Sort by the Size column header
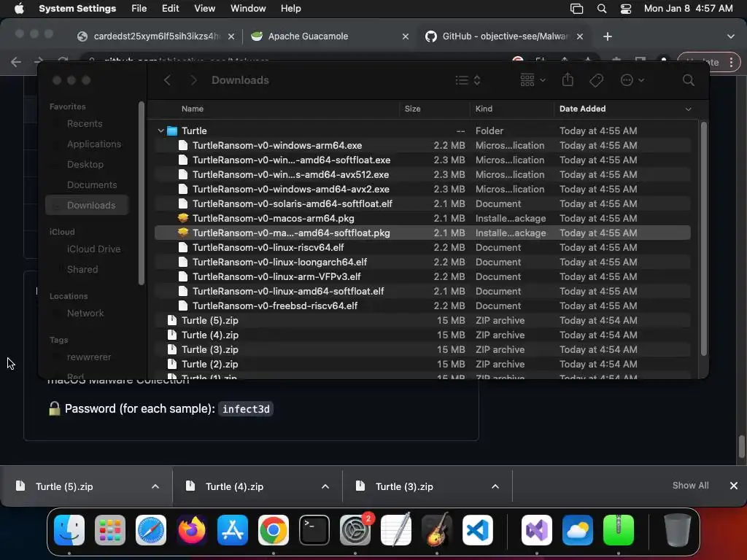 [x=413, y=109]
